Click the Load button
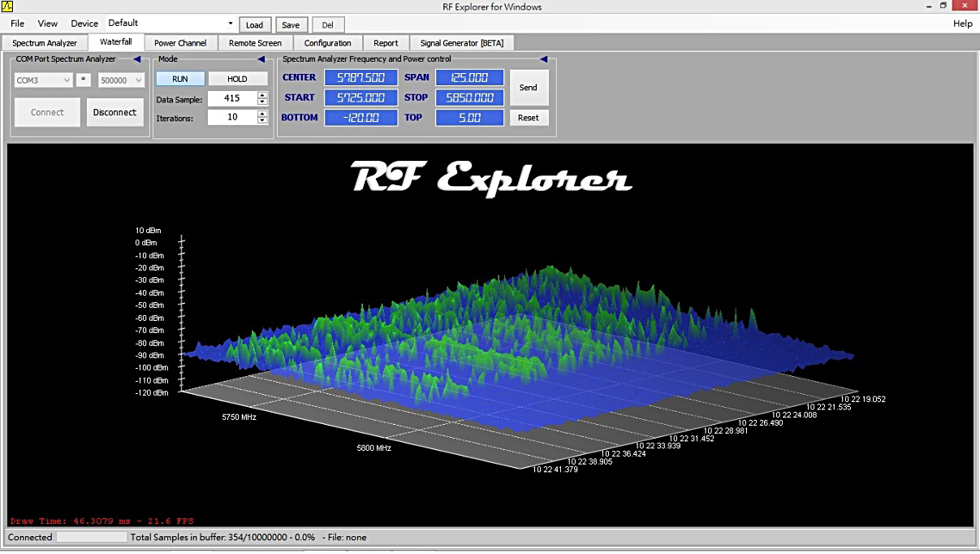This screenshot has width=980, height=554. [x=255, y=25]
